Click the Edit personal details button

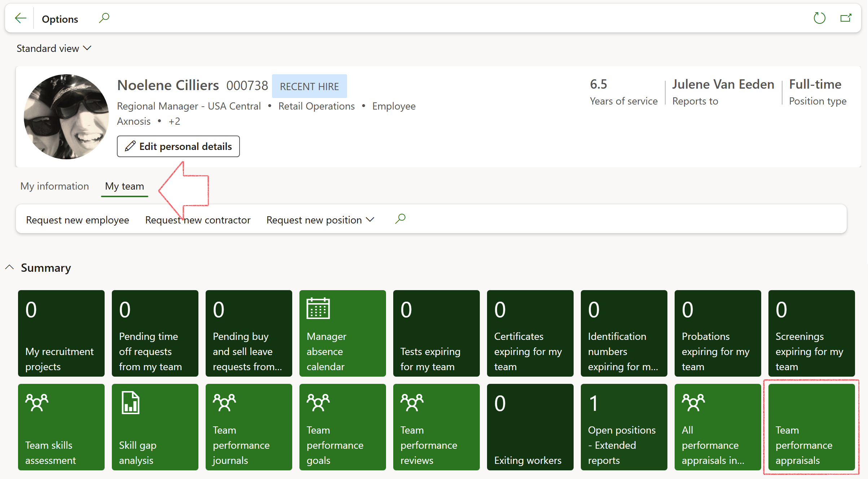point(178,146)
